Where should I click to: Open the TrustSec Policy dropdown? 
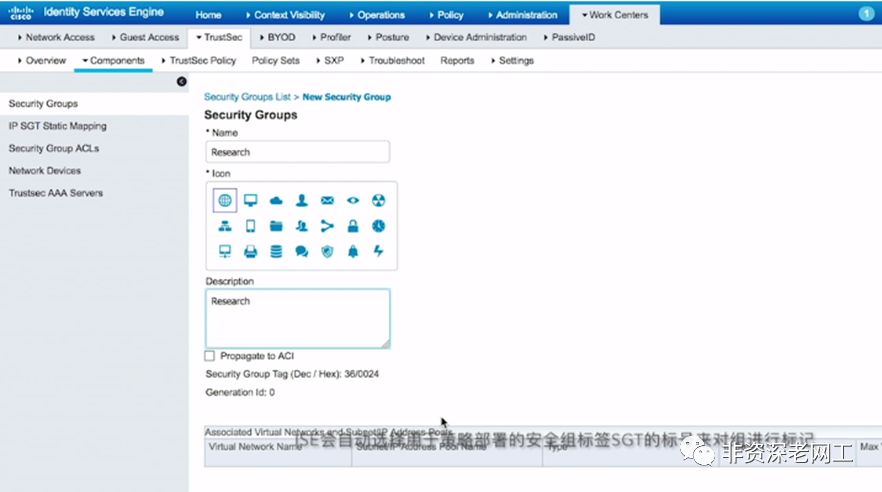(199, 61)
